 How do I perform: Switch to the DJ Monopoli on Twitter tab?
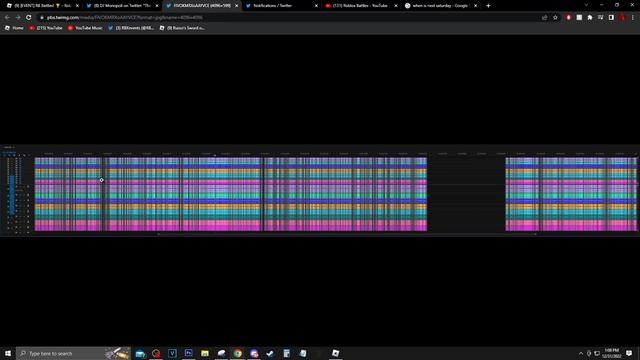tap(122, 6)
